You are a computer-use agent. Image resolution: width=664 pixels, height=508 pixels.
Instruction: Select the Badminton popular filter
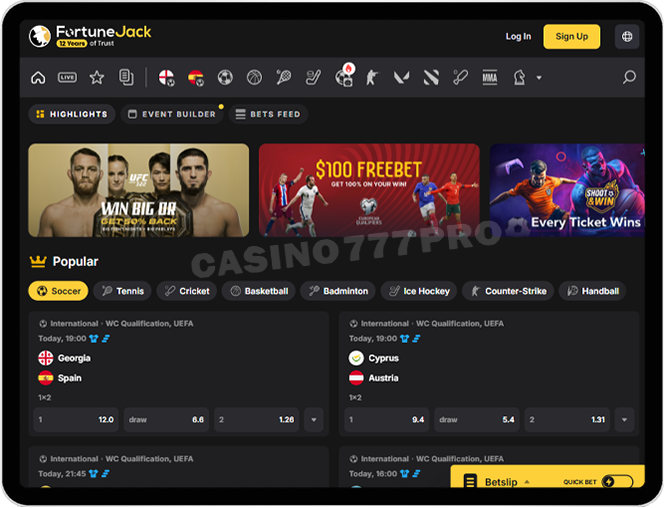click(338, 291)
